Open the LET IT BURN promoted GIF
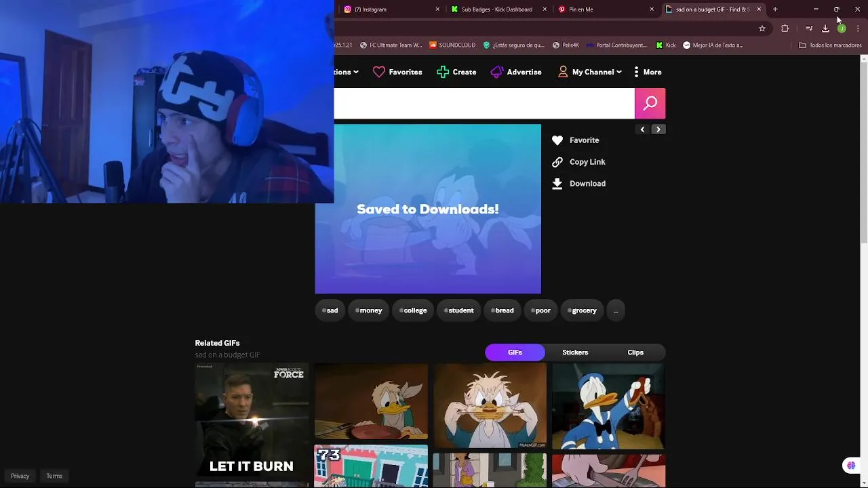Viewport: 868px width, 488px height. point(252,420)
